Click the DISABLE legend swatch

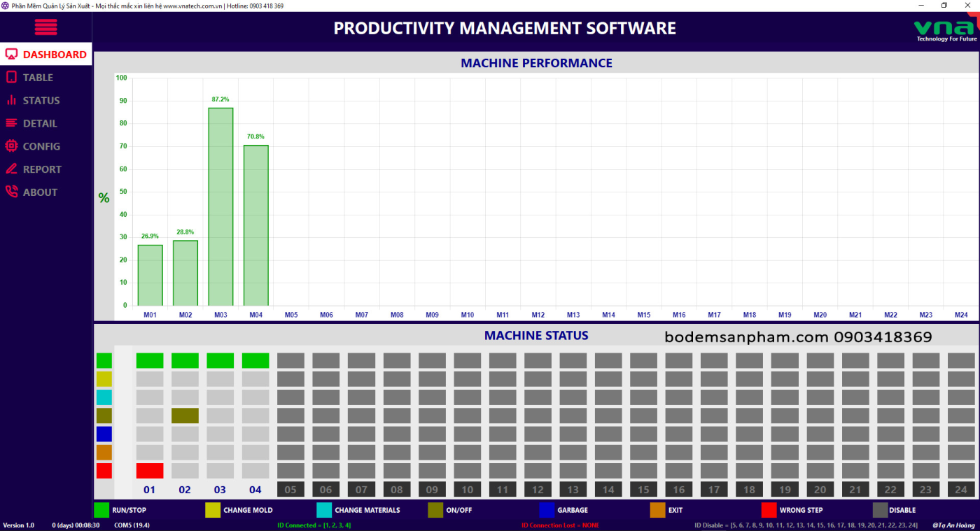click(x=880, y=510)
